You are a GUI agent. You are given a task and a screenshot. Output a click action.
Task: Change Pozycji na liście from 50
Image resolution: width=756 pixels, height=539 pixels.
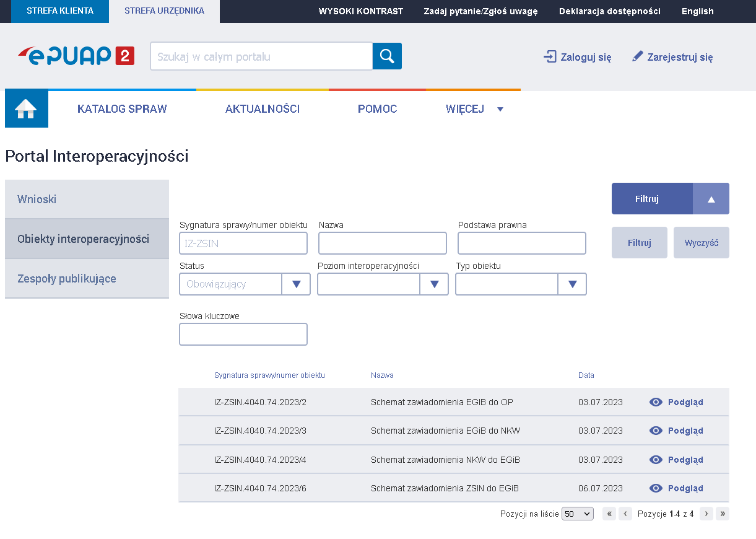click(577, 514)
